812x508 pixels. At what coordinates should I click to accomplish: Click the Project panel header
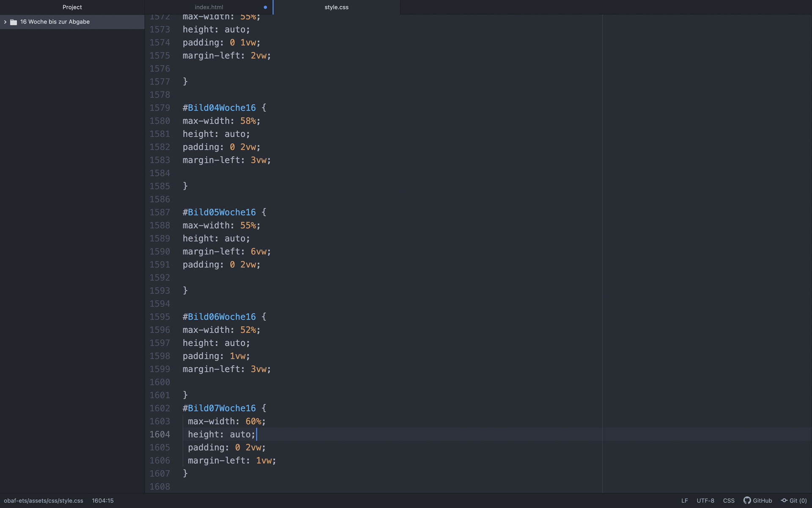tap(72, 7)
